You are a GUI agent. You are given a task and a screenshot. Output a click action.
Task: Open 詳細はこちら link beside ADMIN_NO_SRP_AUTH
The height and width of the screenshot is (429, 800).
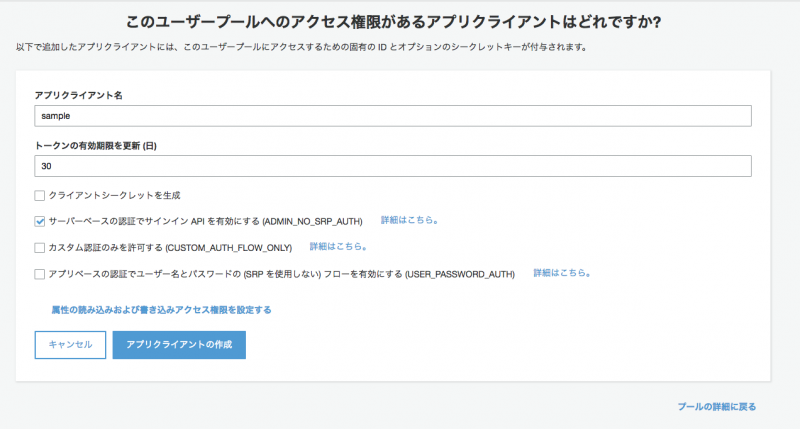point(409,220)
